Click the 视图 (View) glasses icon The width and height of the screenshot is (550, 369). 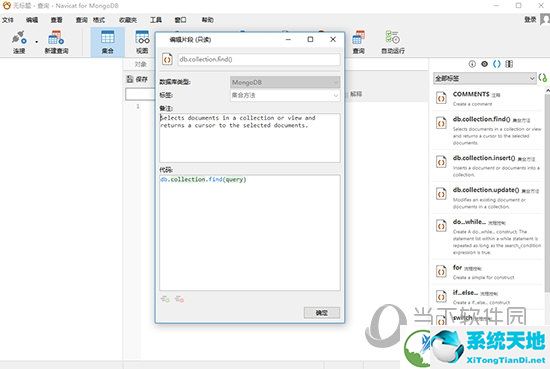click(x=142, y=42)
